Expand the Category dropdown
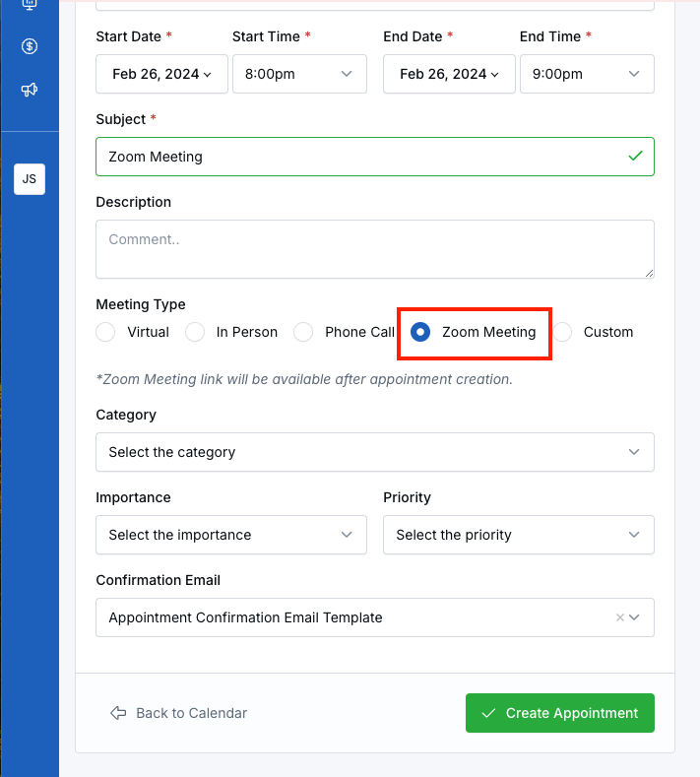This screenshot has height=777, width=700. [375, 452]
